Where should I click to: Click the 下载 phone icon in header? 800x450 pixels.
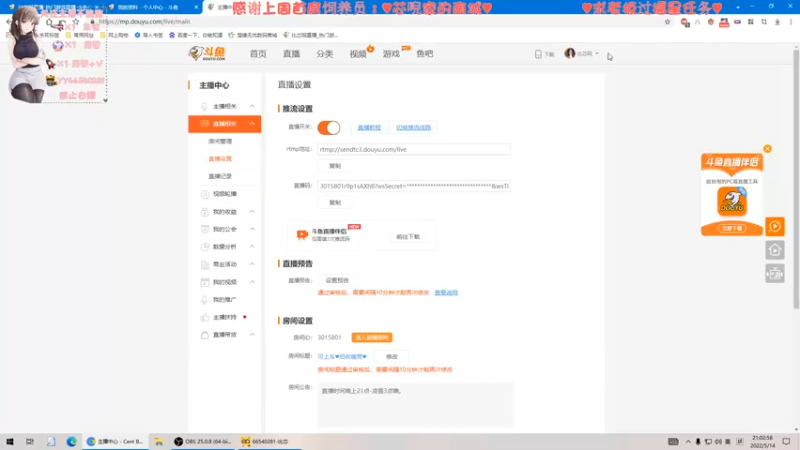point(538,54)
